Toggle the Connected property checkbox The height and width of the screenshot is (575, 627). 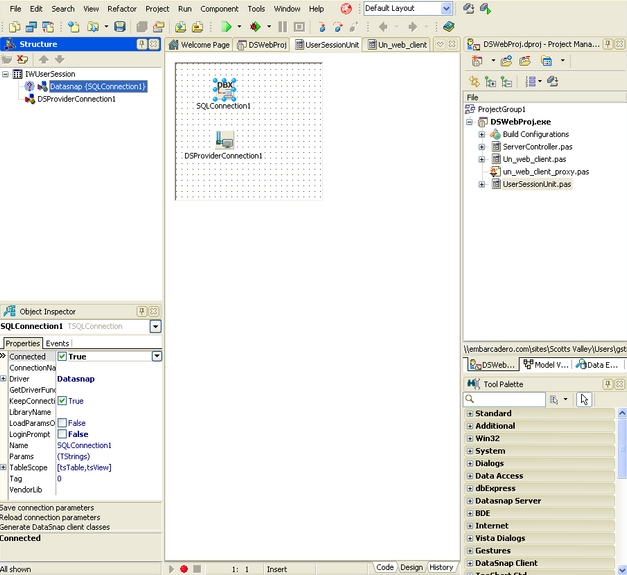coord(62,356)
